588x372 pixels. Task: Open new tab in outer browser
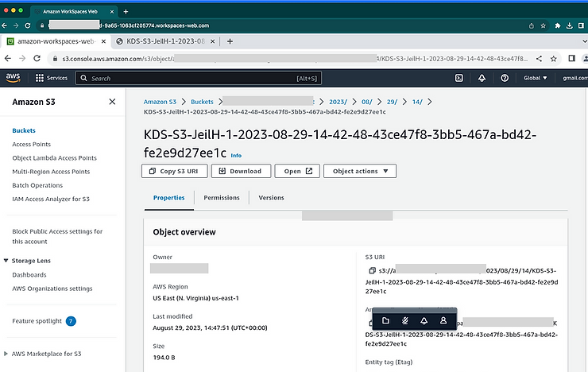click(126, 12)
